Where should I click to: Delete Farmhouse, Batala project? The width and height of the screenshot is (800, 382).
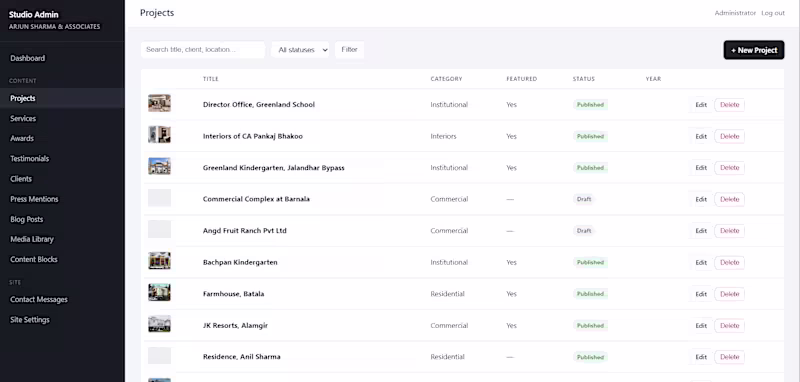[x=730, y=294]
